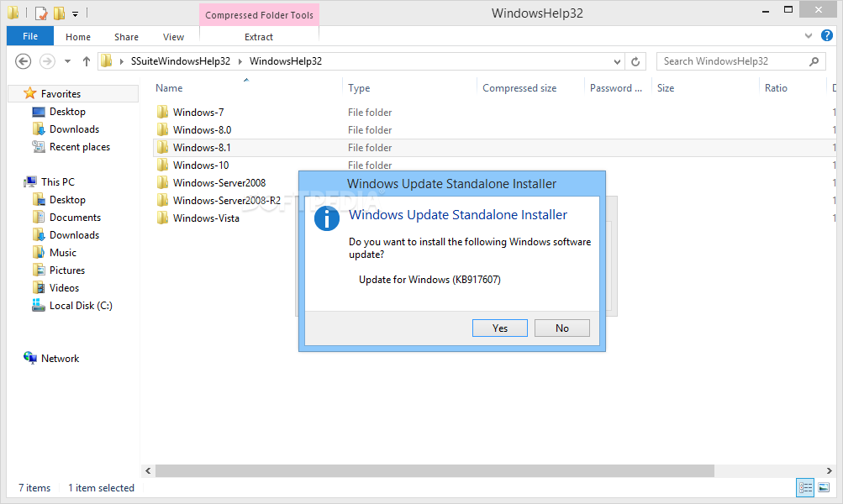
Task: Open Downloads under This PC
Action: pos(74,235)
